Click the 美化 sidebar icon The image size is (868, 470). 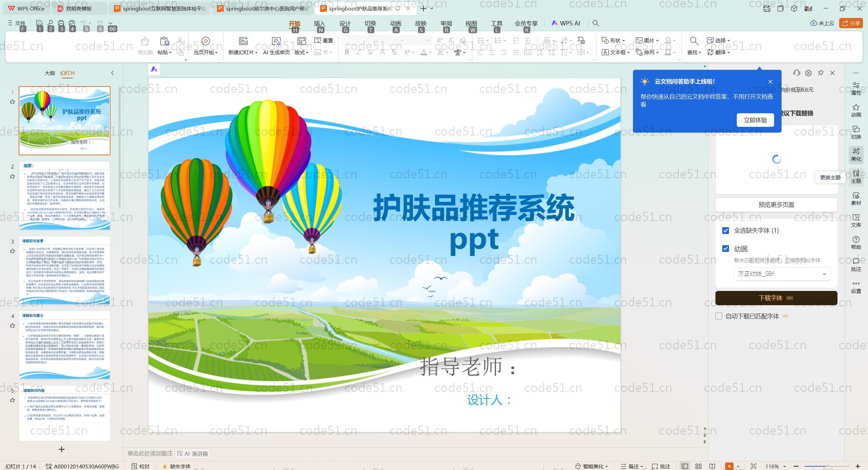[856, 154]
